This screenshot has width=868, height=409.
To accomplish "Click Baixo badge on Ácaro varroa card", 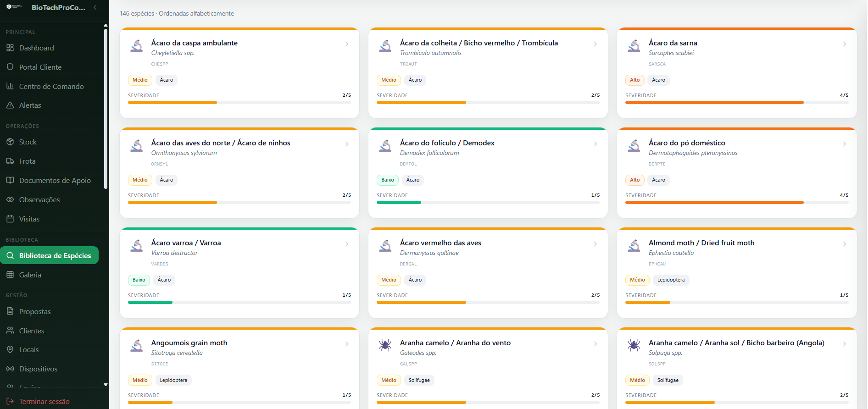I will [x=139, y=280].
